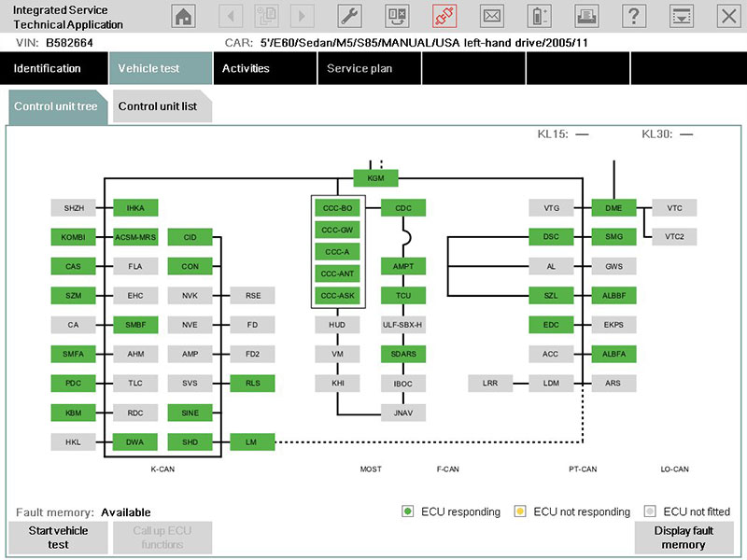Click the KOMBI control unit node

coord(73,237)
